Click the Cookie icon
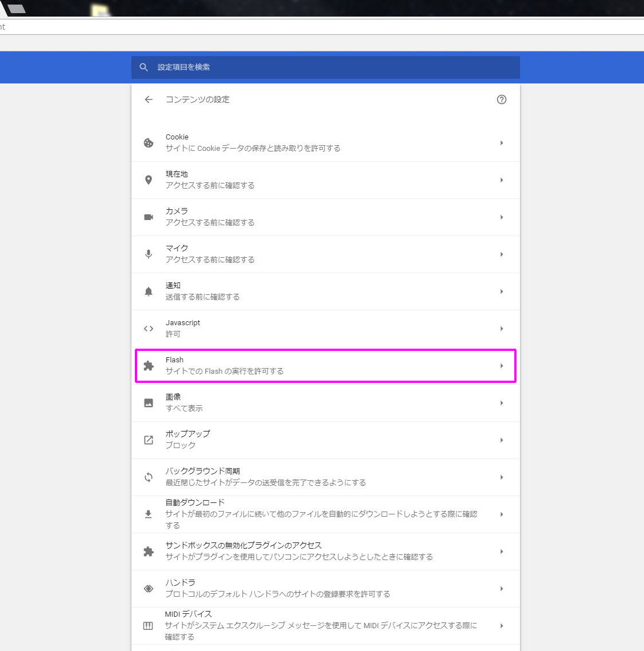The image size is (644, 651). [x=149, y=143]
